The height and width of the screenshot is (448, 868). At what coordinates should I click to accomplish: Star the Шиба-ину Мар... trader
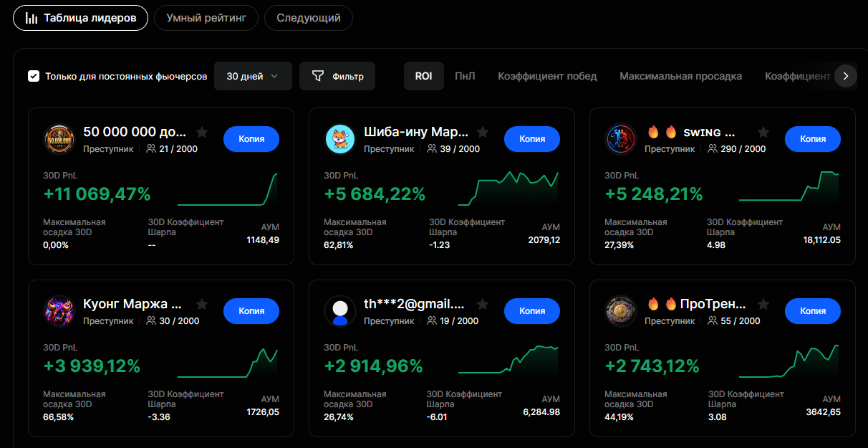tap(483, 132)
